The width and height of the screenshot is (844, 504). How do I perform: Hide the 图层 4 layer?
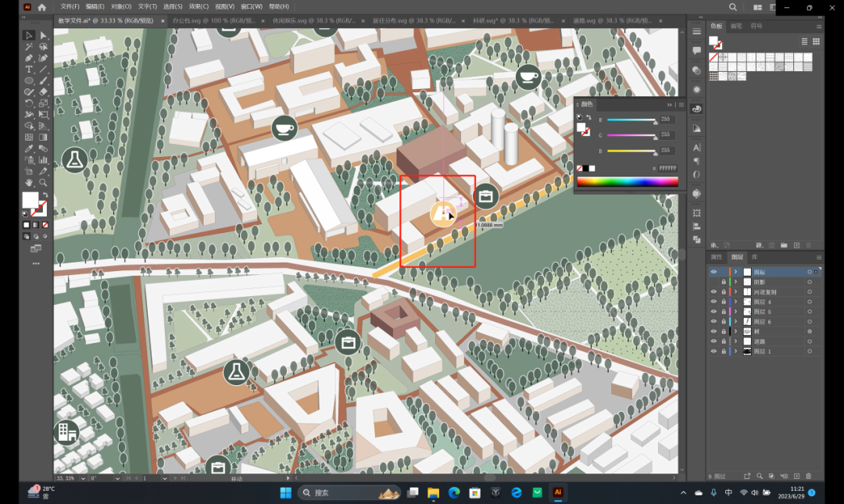[713, 302]
